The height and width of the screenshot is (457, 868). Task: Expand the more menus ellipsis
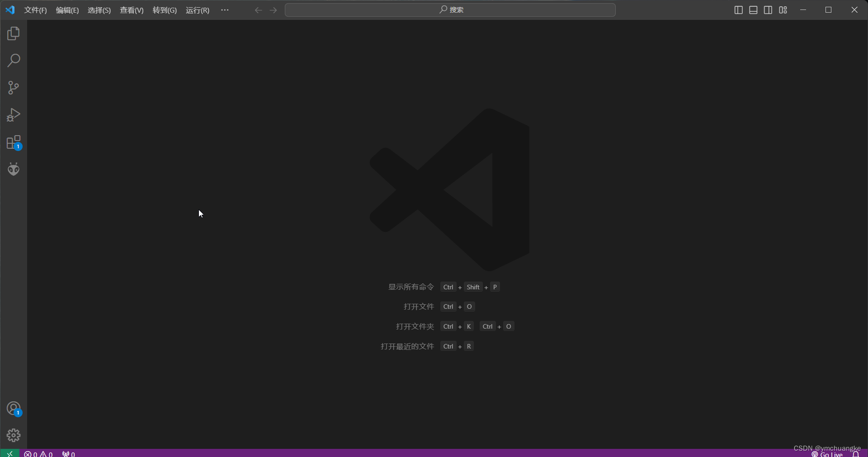pos(225,10)
